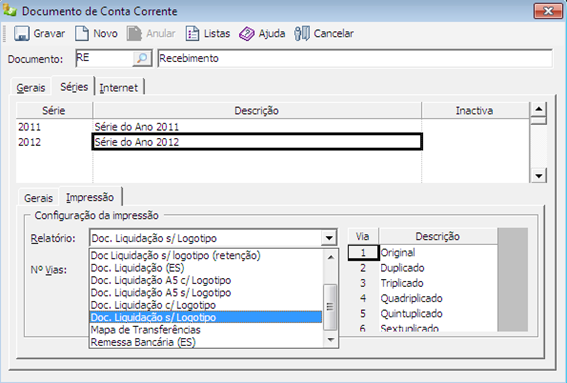Switch to the top Gerais tab

coord(31,88)
